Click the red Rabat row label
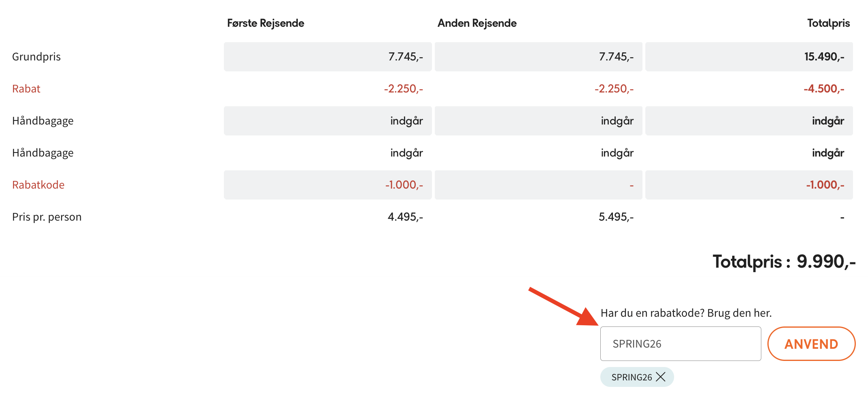The image size is (868, 395). 26,89
